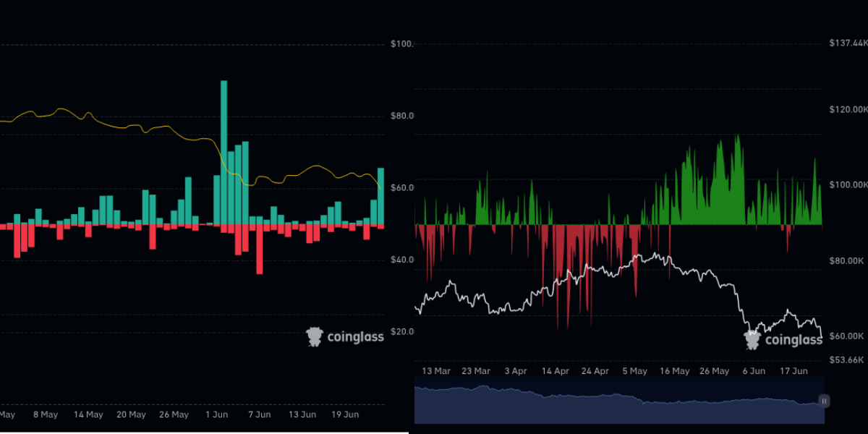Click the '$80.0' axis value in the left chart

(x=401, y=116)
